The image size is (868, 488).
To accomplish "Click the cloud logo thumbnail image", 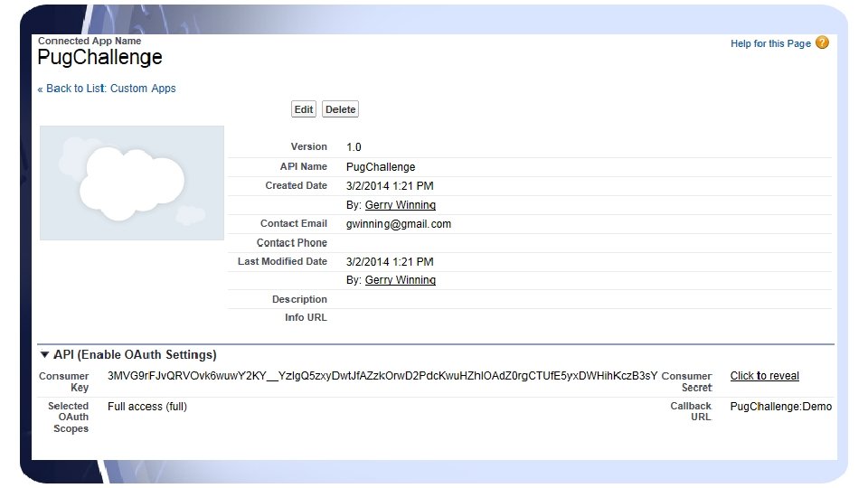I will (x=132, y=183).
